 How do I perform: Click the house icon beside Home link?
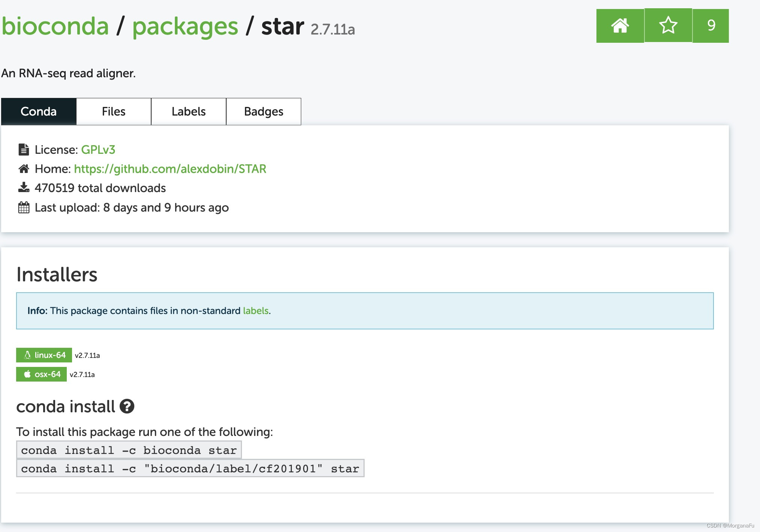(24, 169)
